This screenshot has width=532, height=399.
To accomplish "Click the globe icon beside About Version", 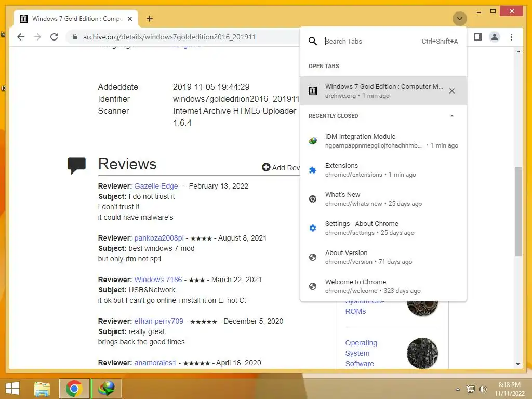I will point(312,257).
